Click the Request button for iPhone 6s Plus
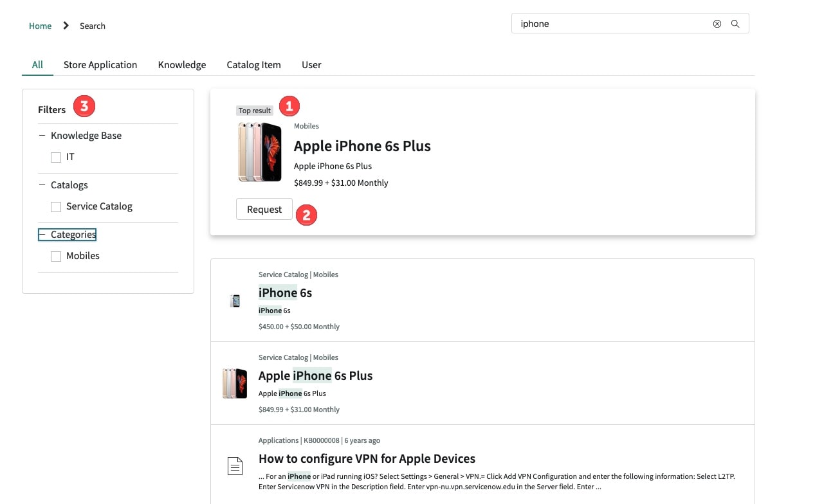815x504 pixels. click(264, 209)
